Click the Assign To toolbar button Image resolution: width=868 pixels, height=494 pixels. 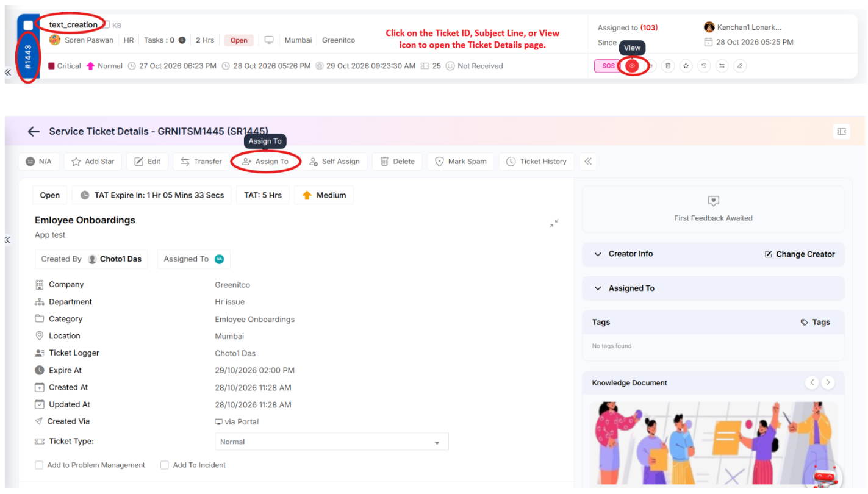(265, 162)
